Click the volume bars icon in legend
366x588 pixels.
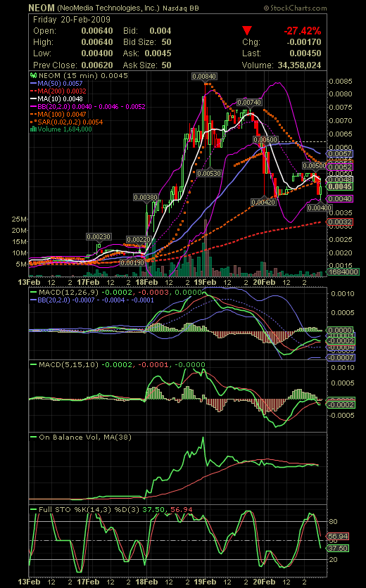coord(33,129)
